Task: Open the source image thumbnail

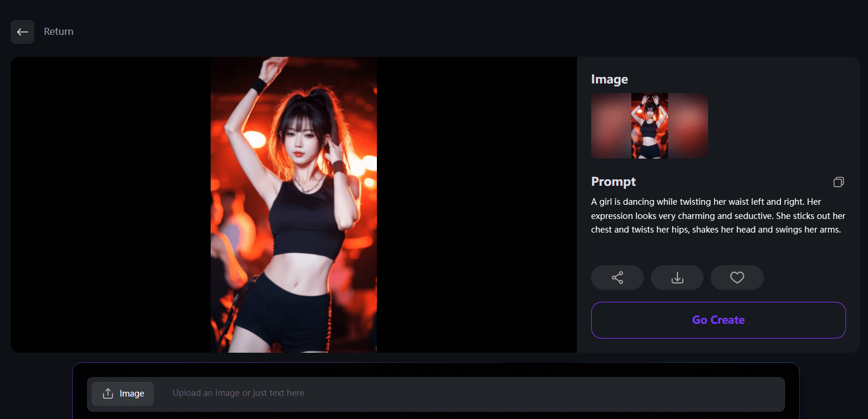Action: 649,125
